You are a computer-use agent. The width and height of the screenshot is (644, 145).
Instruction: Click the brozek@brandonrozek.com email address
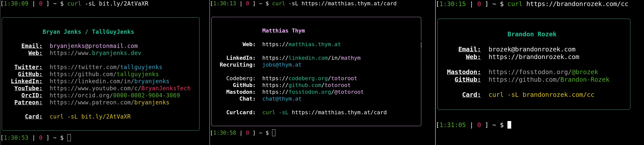(x=532, y=49)
